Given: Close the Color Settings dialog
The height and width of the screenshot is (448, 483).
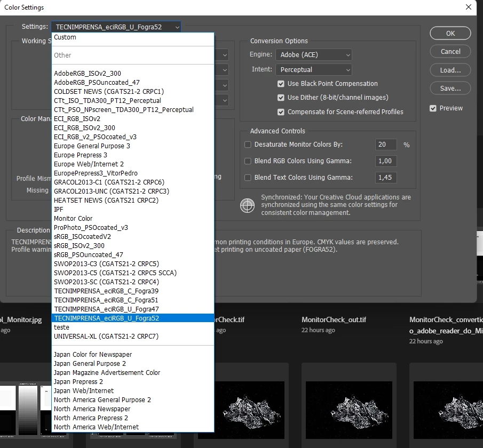Looking at the screenshot, I should pos(469,7).
